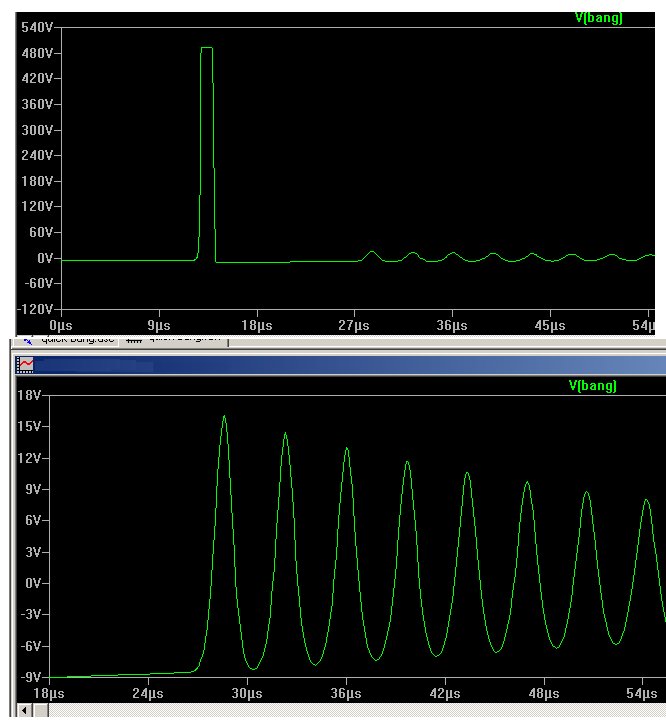Click the 18V label on the lower vertical axis
This screenshot has height=723, width=666.
click(29, 396)
